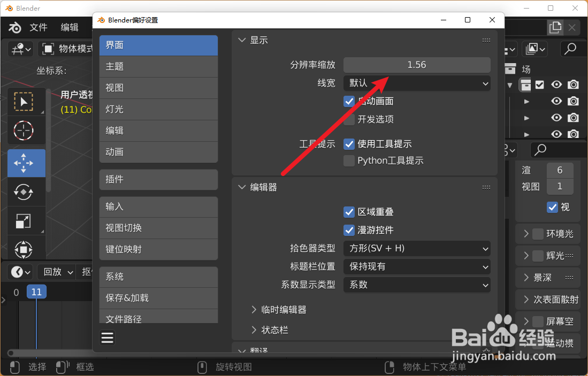Toggle the 视 checkbox in render properties
The height and width of the screenshot is (376, 588).
coord(552,207)
